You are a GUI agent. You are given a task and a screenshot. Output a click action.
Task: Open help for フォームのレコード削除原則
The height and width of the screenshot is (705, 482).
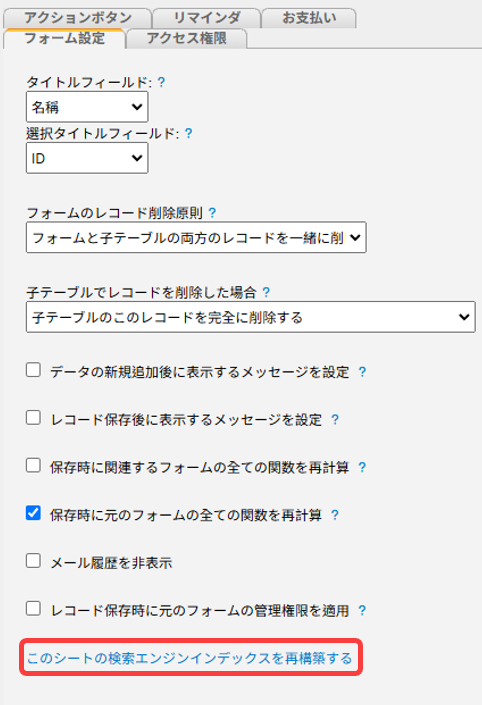[213, 213]
